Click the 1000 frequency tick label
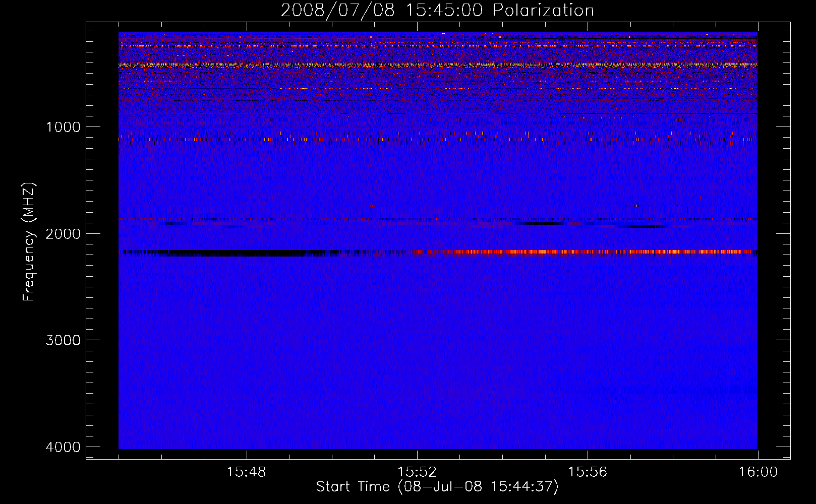 pos(63,127)
